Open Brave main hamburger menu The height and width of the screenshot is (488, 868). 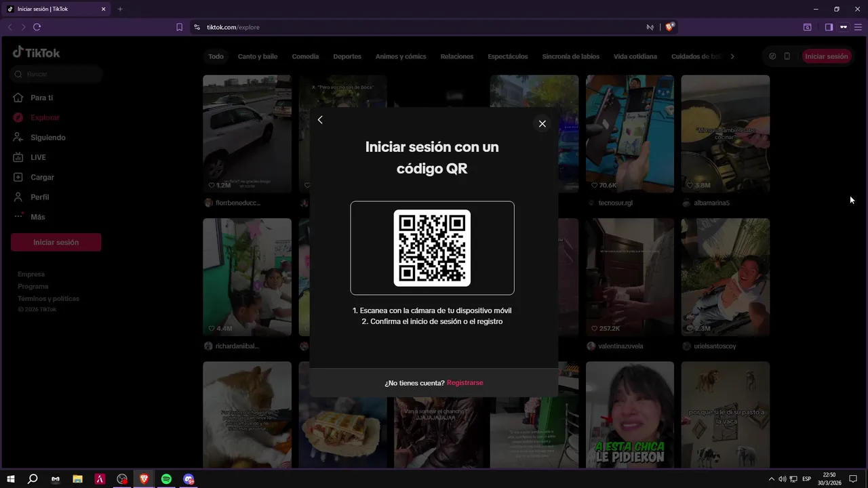tap(858, 27)
